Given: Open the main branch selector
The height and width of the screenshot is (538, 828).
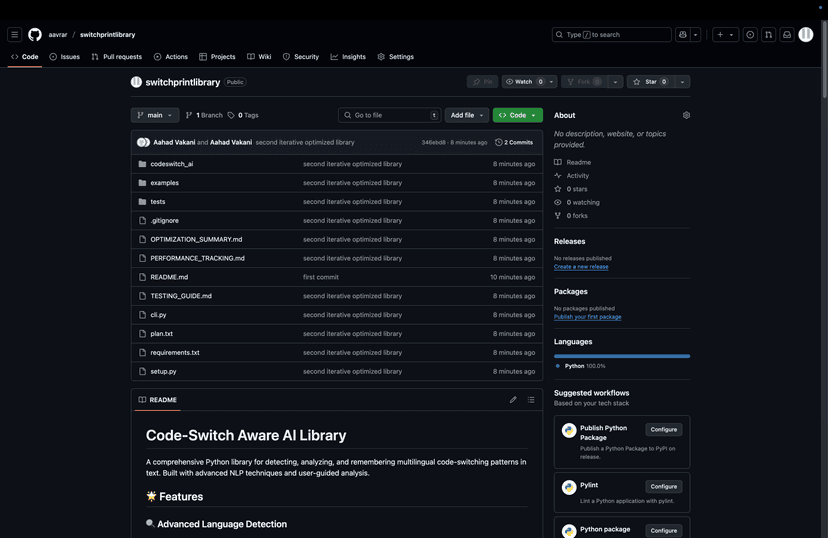Looking at the screenshot, I should (155, 115).
